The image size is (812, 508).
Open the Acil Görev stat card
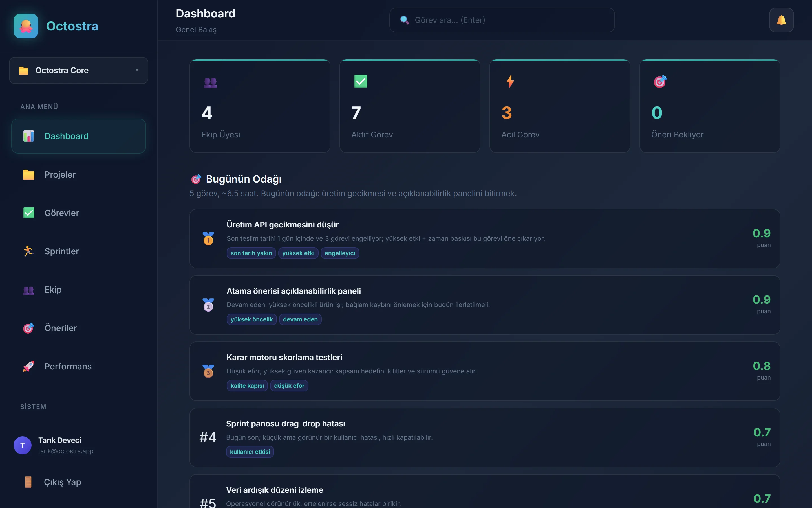(x=560, y=106)
